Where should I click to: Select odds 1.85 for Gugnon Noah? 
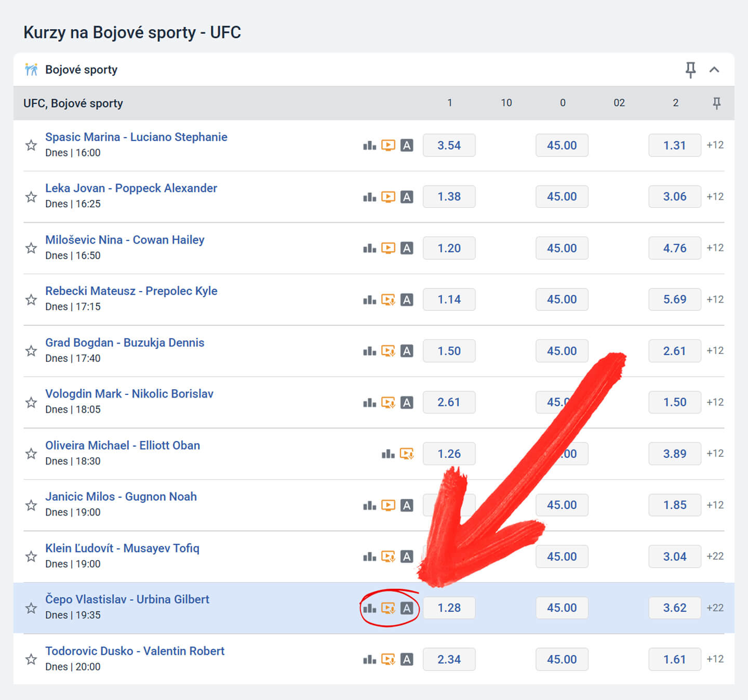[x=675, y=505]
